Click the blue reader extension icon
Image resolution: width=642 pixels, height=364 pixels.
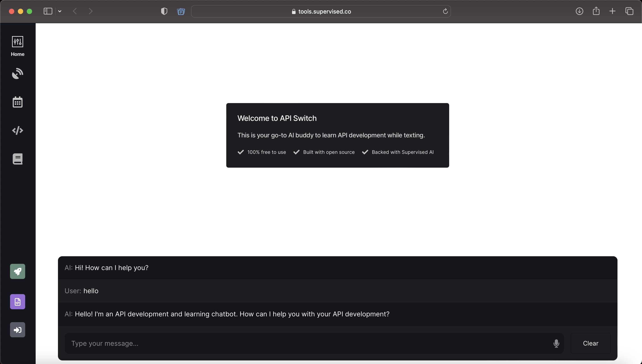click(x=181, y=12)
